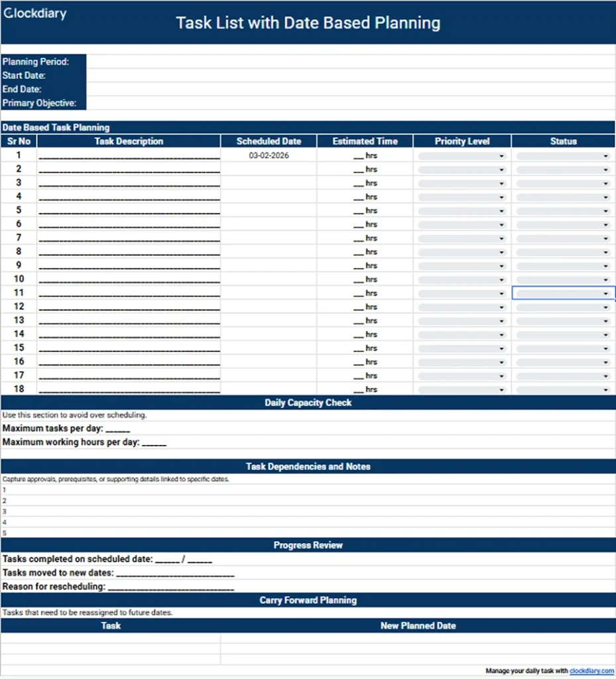This screenshot has height=679, width=616.
Task: Open the Priority Level dropdown in row 14
Action: point(462,335)
